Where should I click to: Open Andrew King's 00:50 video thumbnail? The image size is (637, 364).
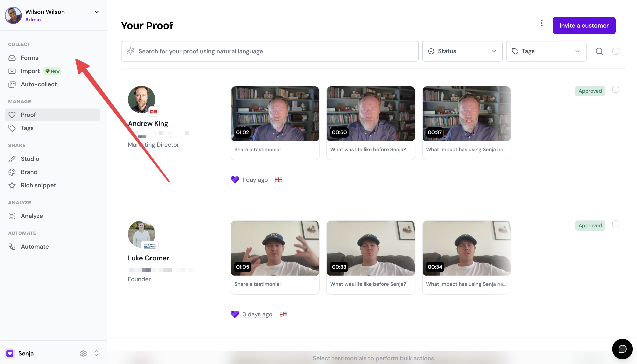[x=371, y=114]
